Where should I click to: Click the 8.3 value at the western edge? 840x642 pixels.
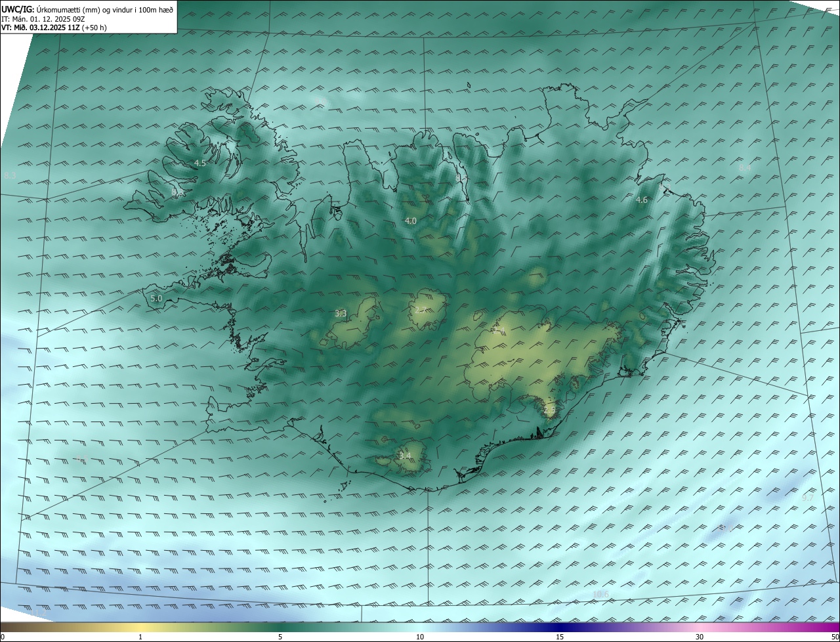pyautogui.click(x=10, y=175)
